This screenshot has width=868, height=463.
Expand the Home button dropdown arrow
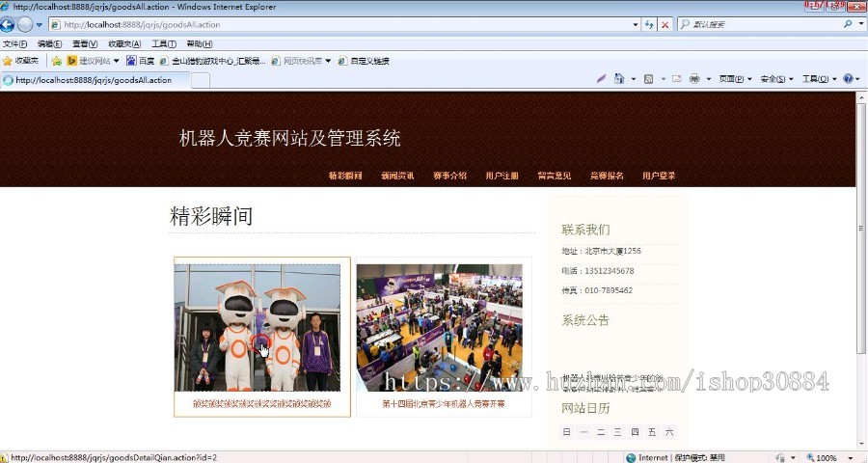pos(634,79)
